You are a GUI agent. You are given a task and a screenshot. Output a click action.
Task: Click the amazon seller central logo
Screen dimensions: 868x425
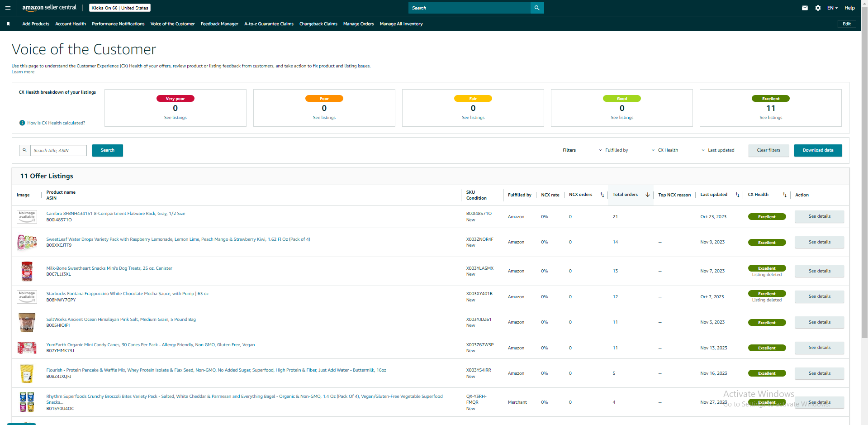(x=49, y=8)
